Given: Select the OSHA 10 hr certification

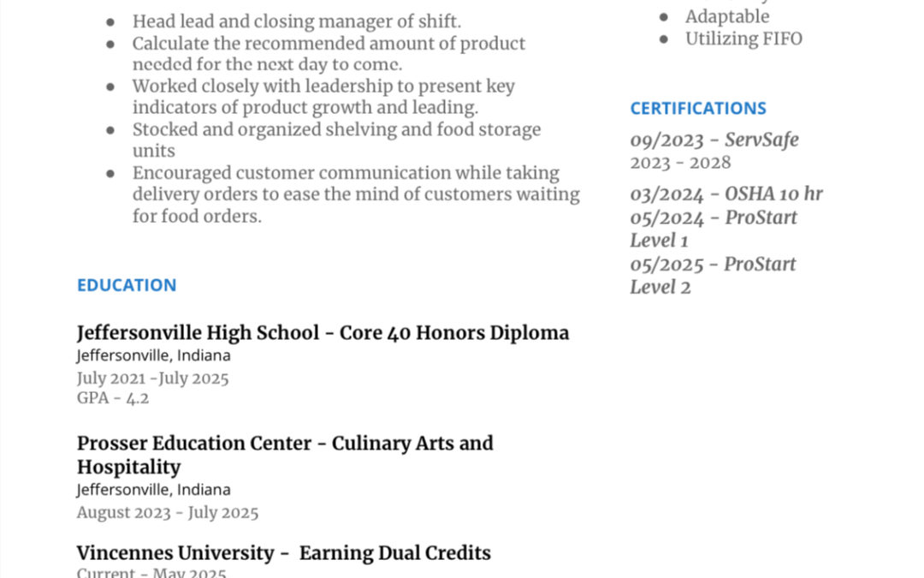Looking at the screenshot, I should click(x=726, y=194).
